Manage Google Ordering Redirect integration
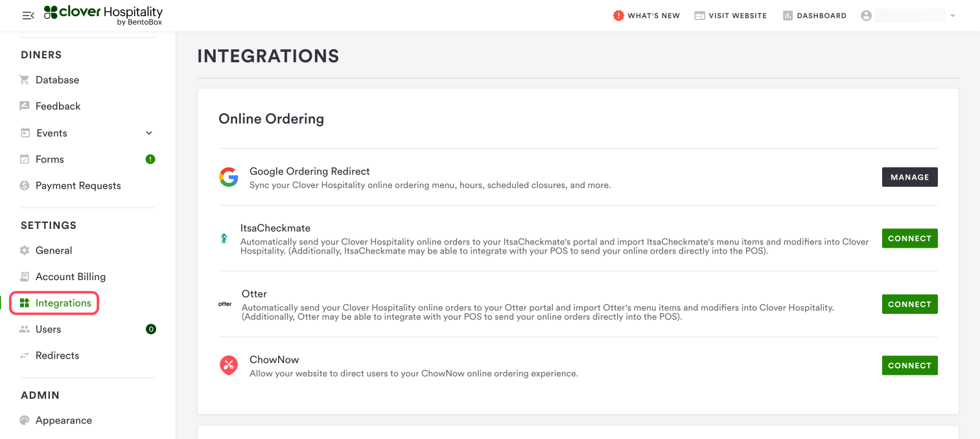This screenshot has width=980, height=439. tap(909, 177)
